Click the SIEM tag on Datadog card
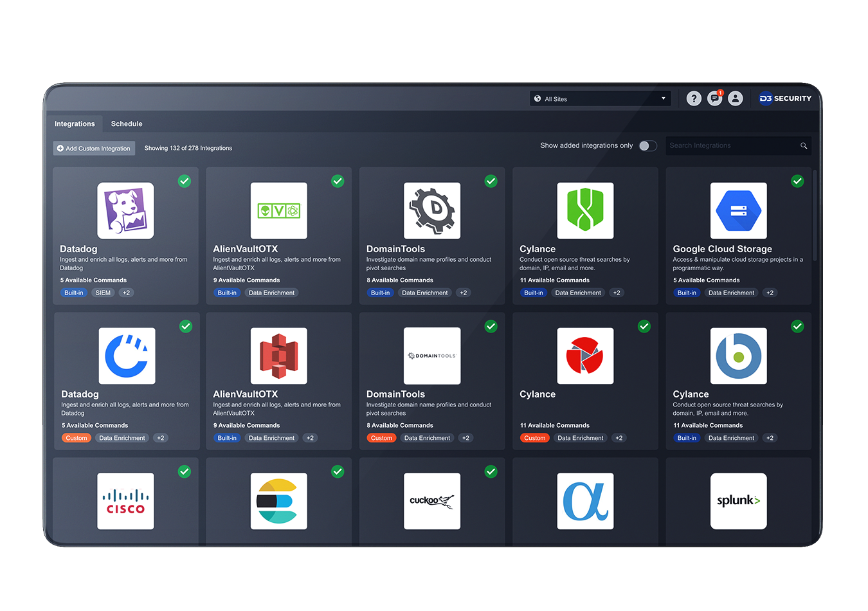This screenshot has height=611, width=868. 103,293
